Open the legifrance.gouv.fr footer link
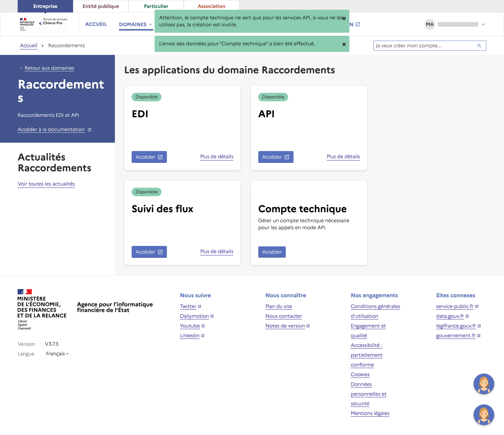 pyautogui.click(x=456, y=326)
